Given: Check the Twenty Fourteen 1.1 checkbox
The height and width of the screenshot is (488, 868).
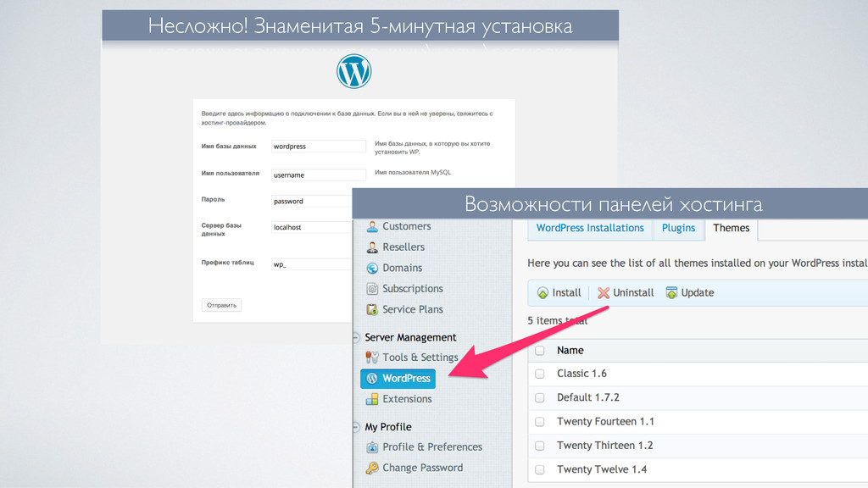Looking at the screenshot, I should pos(540,422).
